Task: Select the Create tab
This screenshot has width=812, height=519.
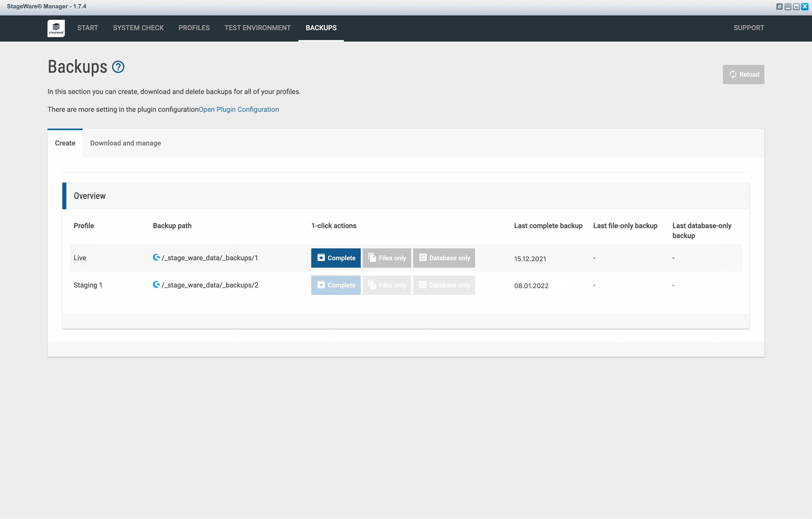Action: [65, 143]
